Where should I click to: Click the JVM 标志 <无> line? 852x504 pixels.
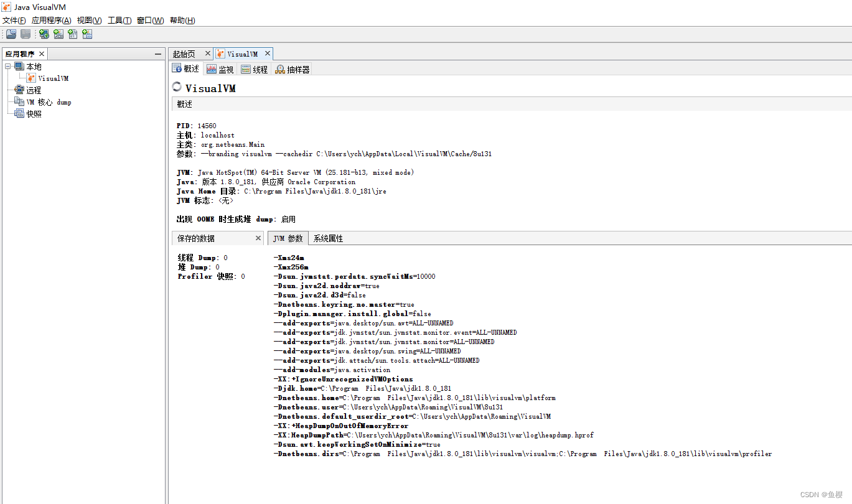coord(205,200)
